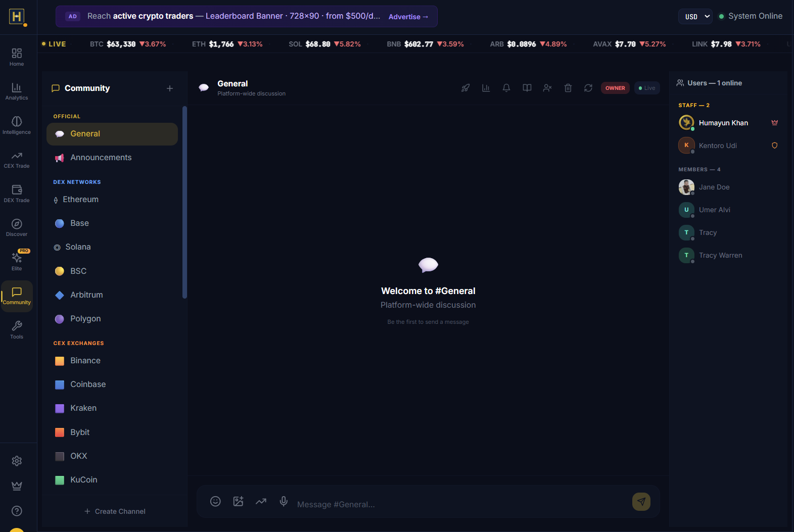This screenshot has width=794, height=532.
Task: Open the book icon in the channel header
Action: (x=527, y=88)
